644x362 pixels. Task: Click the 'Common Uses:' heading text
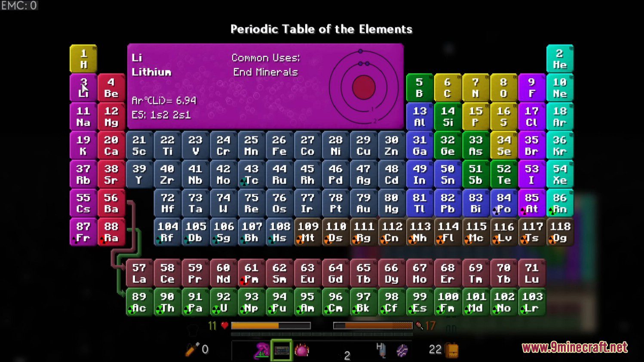coord(266,58)
